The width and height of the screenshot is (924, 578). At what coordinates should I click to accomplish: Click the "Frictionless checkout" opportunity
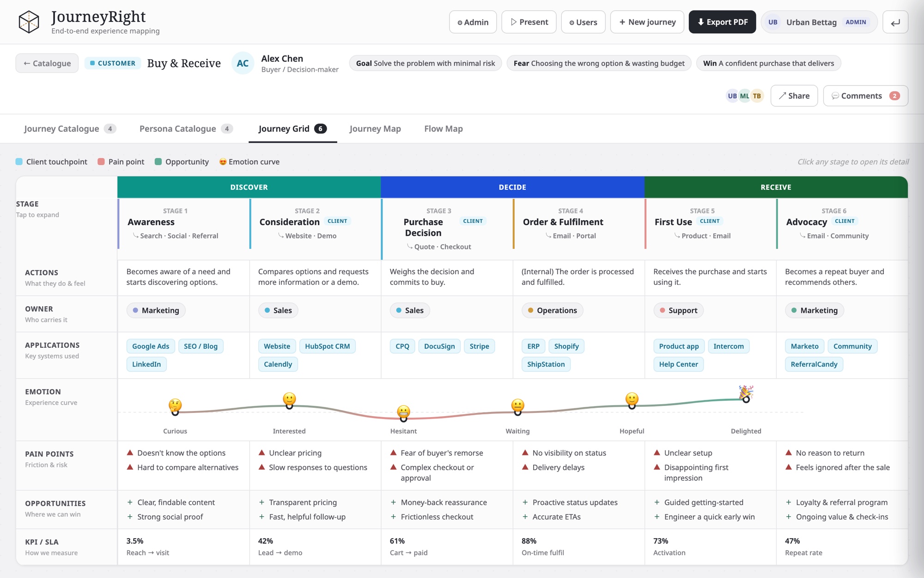point(437,517)
